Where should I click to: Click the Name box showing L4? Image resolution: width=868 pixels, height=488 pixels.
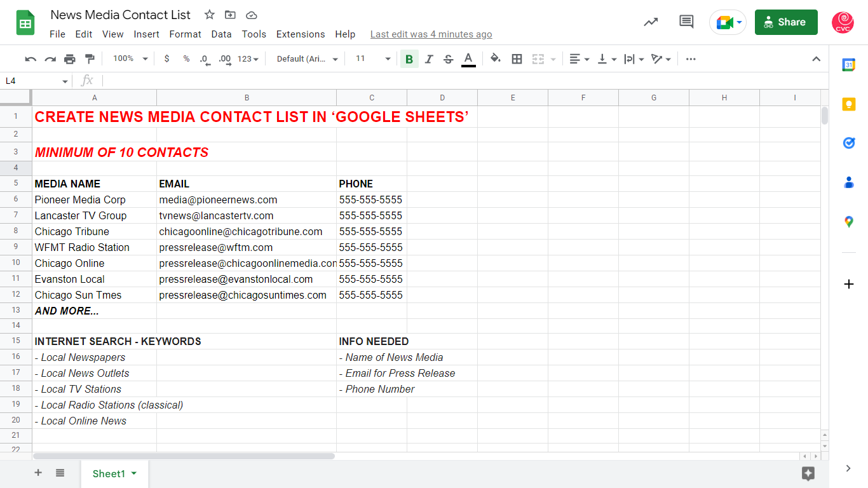click(36, 81)
